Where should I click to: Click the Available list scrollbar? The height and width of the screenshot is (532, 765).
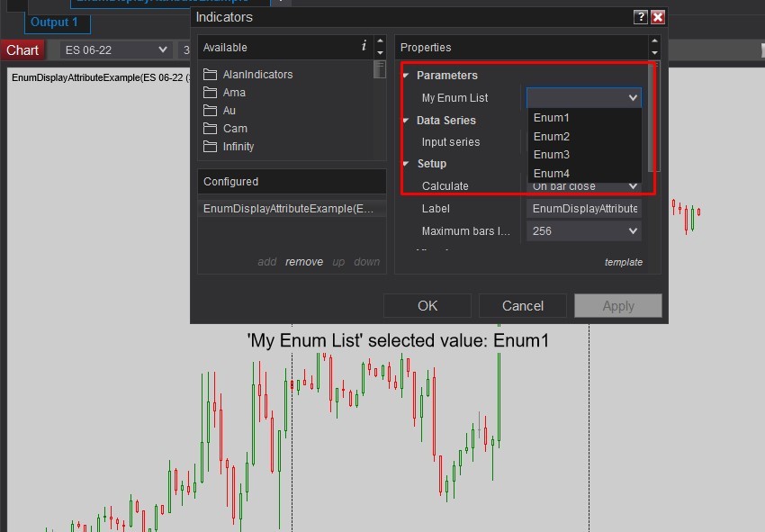[x=380, y=70]
